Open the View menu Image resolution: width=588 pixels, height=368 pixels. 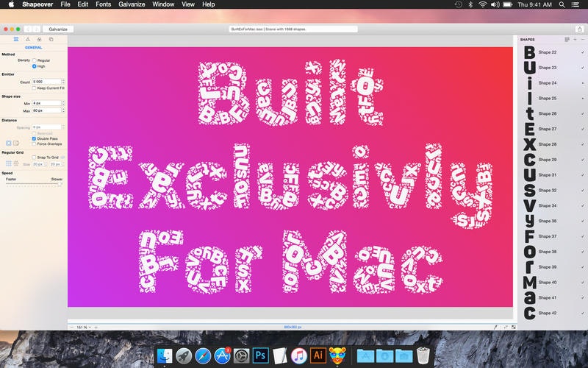click(188, 4)
